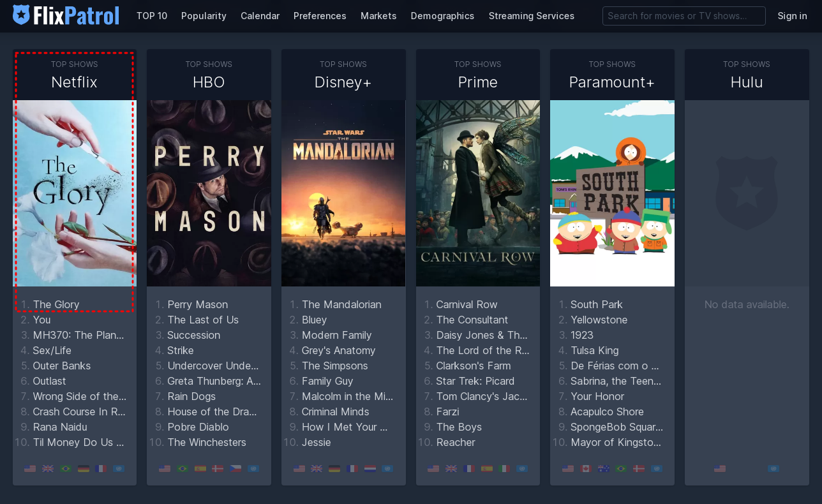Viewport: 822px width, 504px height.
Task: Open "Rain Dogs" in HBO list
Action: 191,396
